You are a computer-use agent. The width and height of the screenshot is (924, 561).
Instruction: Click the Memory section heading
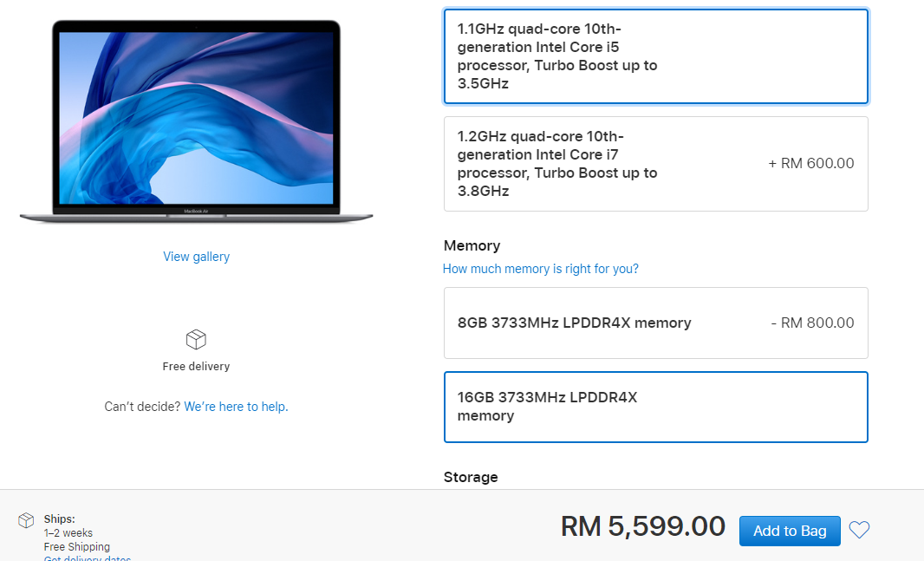pyautogui.click(x=472, y=245)
